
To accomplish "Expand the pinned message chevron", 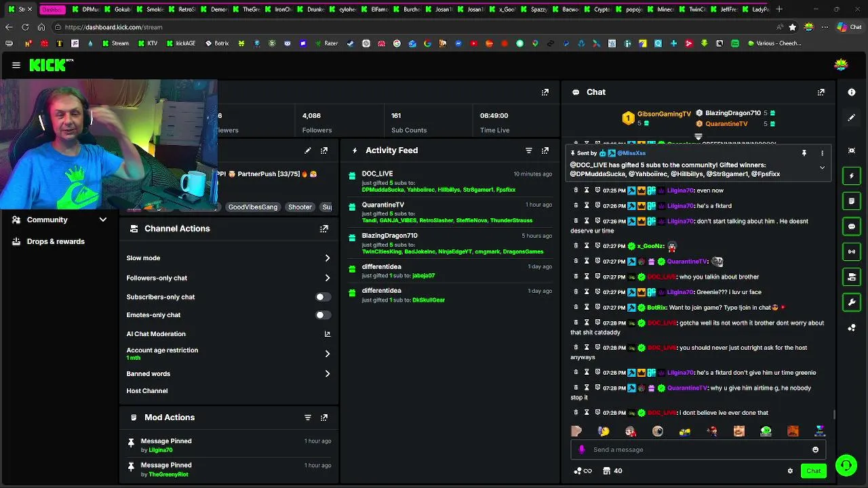I will [x=822, y=167].
